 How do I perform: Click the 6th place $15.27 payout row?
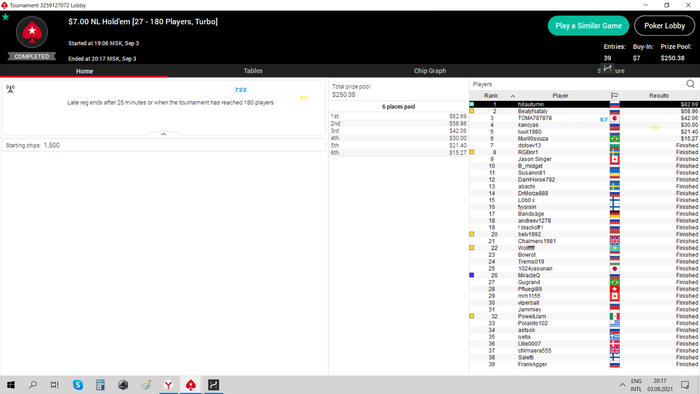tap(398, 153)
